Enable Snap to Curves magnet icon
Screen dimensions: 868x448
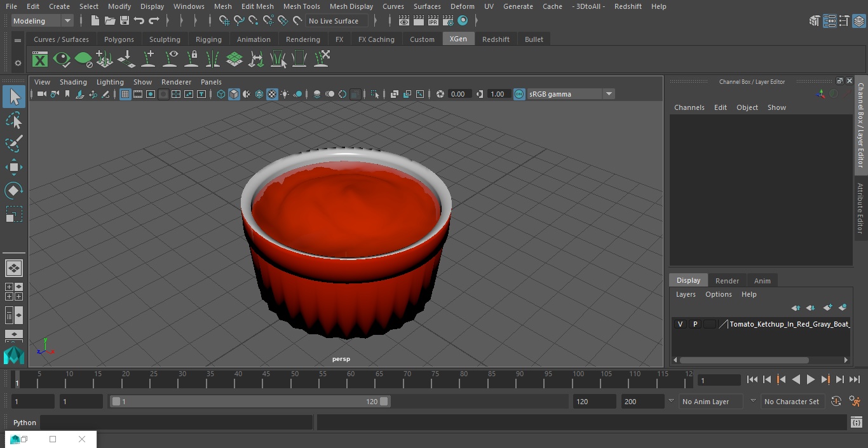point(239,21)
